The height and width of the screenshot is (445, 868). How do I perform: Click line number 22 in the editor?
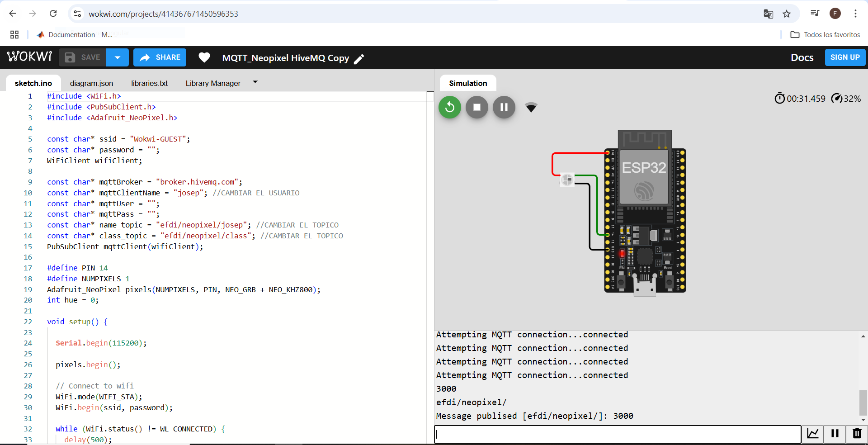point(28,322)
